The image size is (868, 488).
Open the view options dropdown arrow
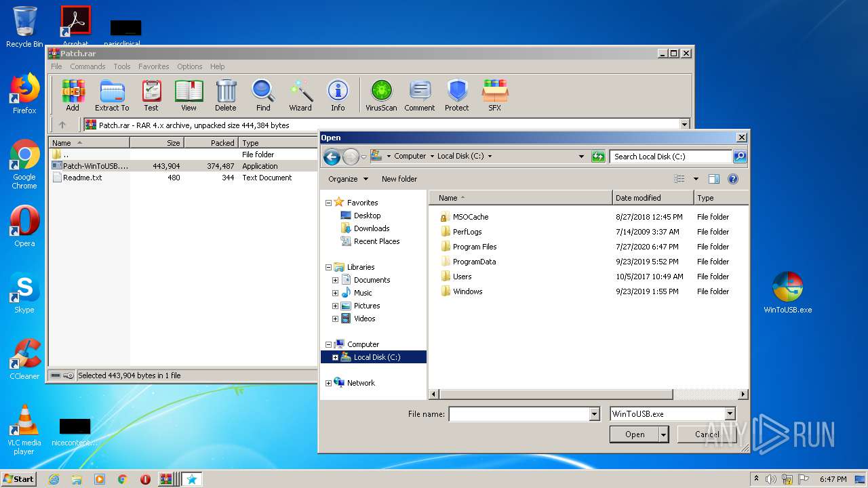[696, 179]
